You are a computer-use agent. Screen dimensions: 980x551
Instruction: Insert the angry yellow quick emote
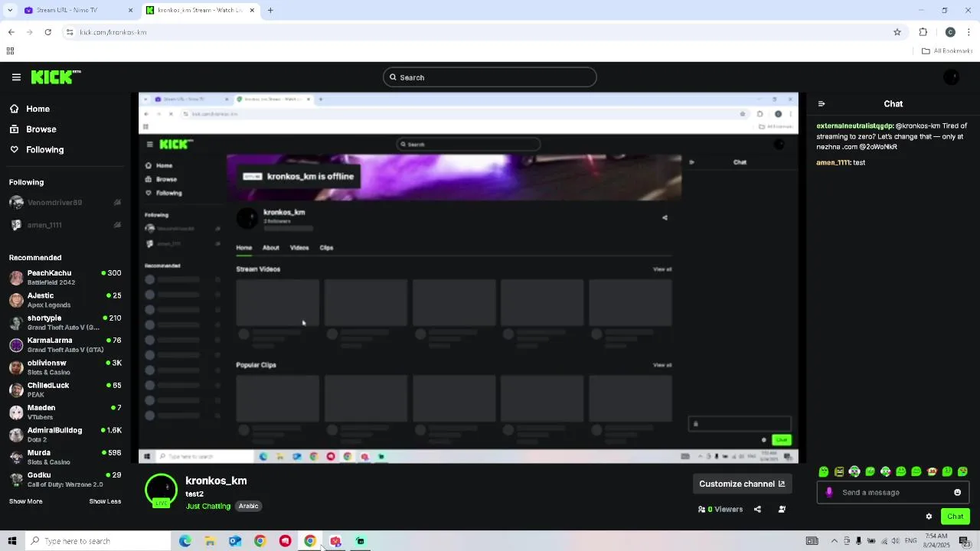pyautogui.click(x=839, y=471)
